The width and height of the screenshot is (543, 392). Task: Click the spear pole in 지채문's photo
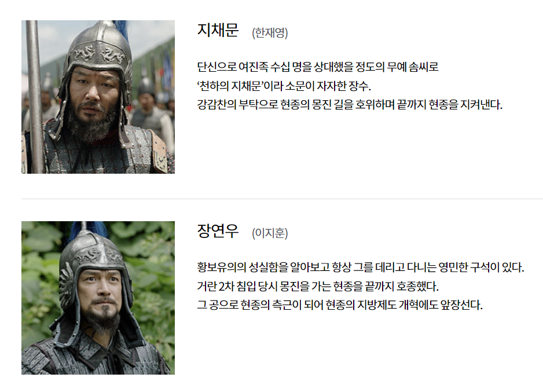(x=35, y=97)
